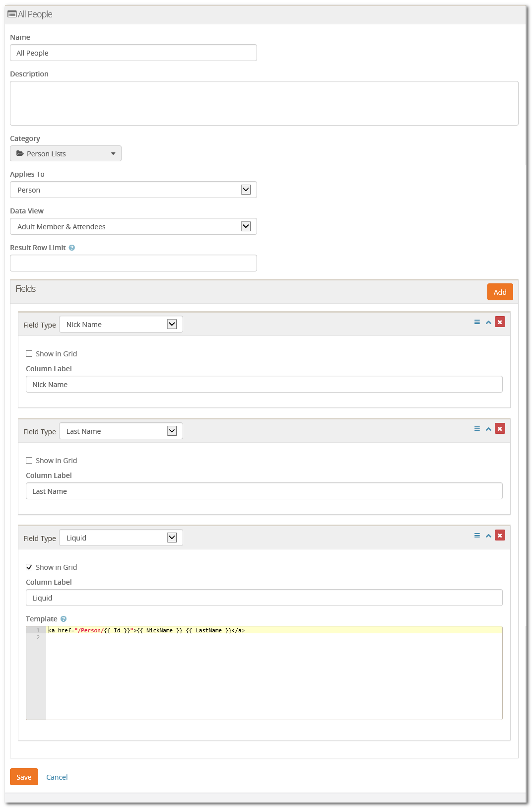Cancel editing the report

57,777
